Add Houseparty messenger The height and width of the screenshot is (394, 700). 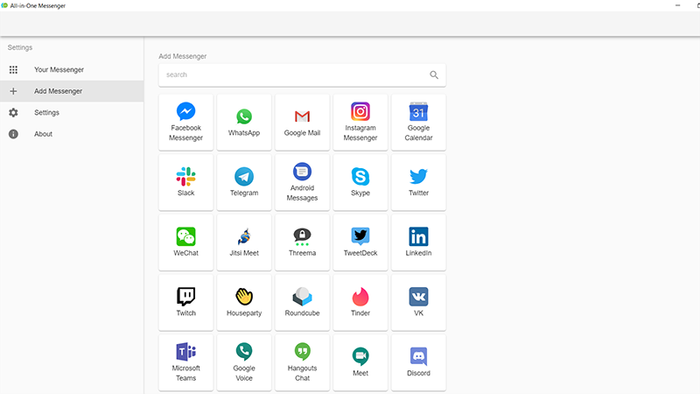coord(244,303)
